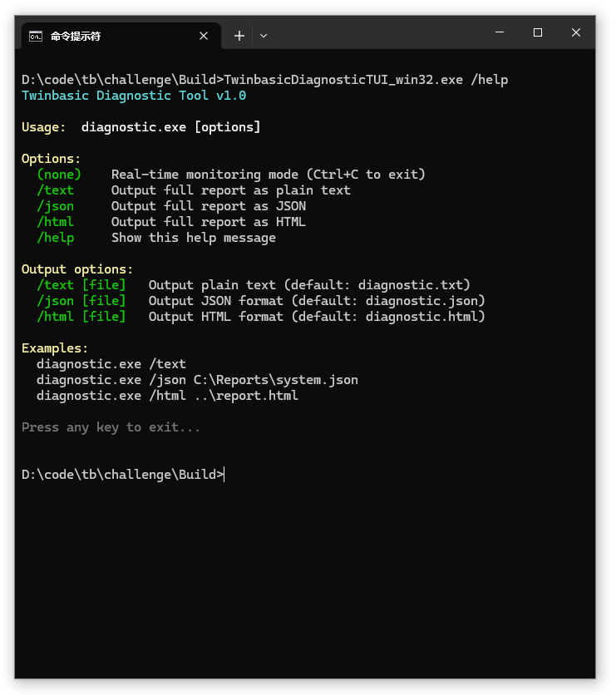This screenshot has width=616, height=695.
Task: Click the C:\Reports\system.json example path
Action: coord(276,380)
